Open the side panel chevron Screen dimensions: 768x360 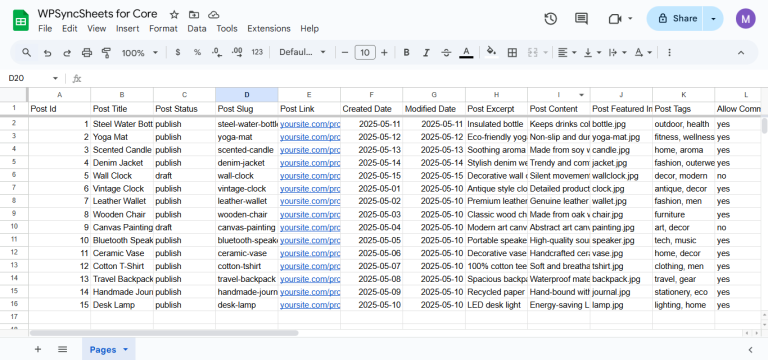click(750, 349)
